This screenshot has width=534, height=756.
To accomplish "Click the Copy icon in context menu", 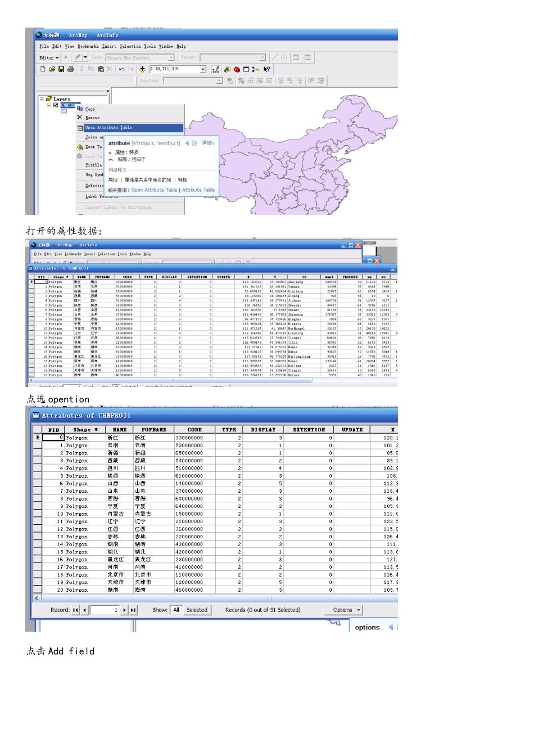I will pyautogui.click(x=80, y=109).
